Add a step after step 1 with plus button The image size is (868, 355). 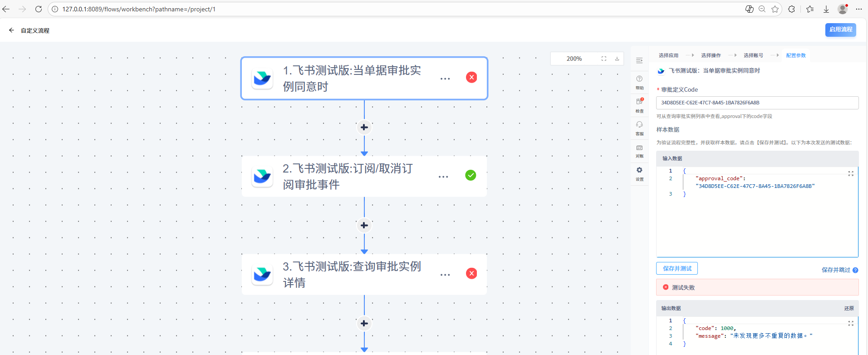tap(364, 127)
